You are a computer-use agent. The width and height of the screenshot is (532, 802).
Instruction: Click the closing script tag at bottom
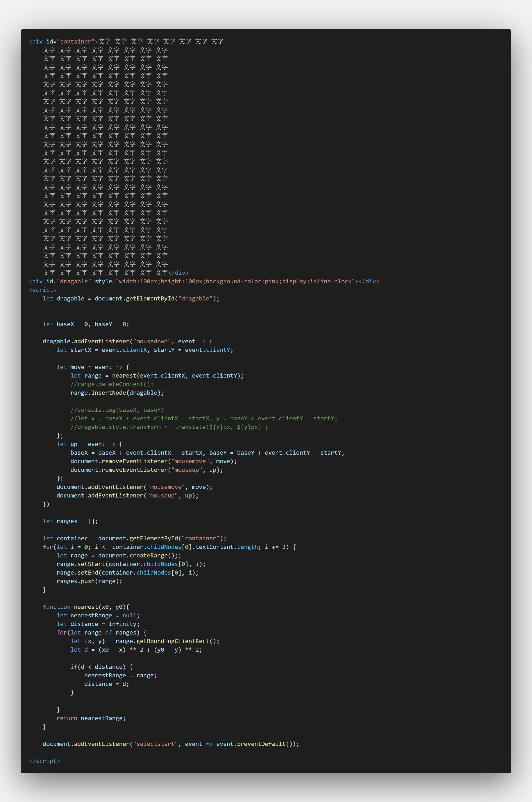point(44,761)
